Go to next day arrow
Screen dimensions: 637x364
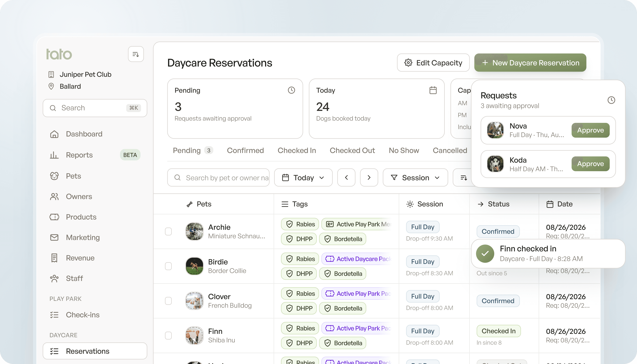coord(369,177)
